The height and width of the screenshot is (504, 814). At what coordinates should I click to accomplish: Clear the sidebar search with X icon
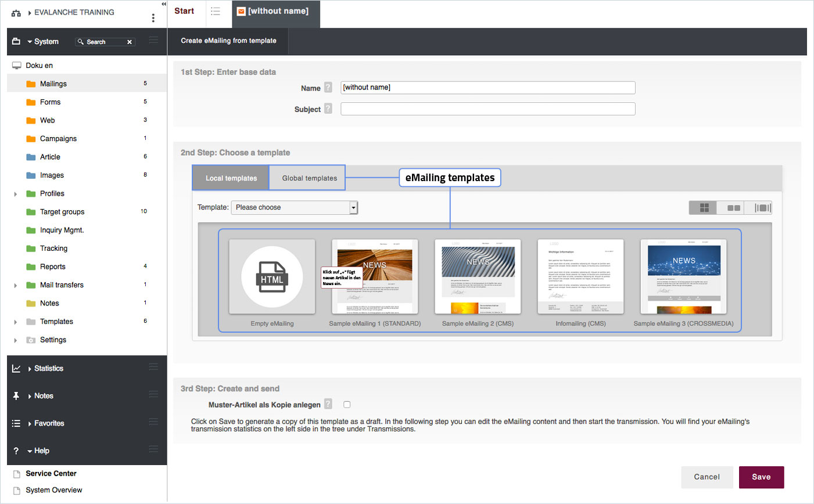tap(130, 42)
